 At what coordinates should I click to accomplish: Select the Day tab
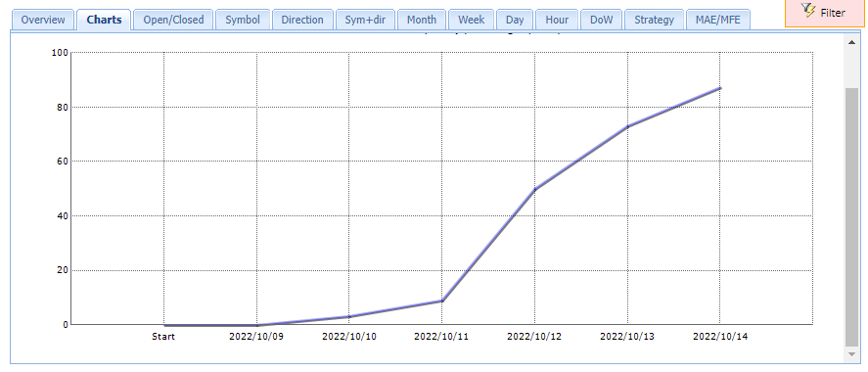tap(515, 20)
